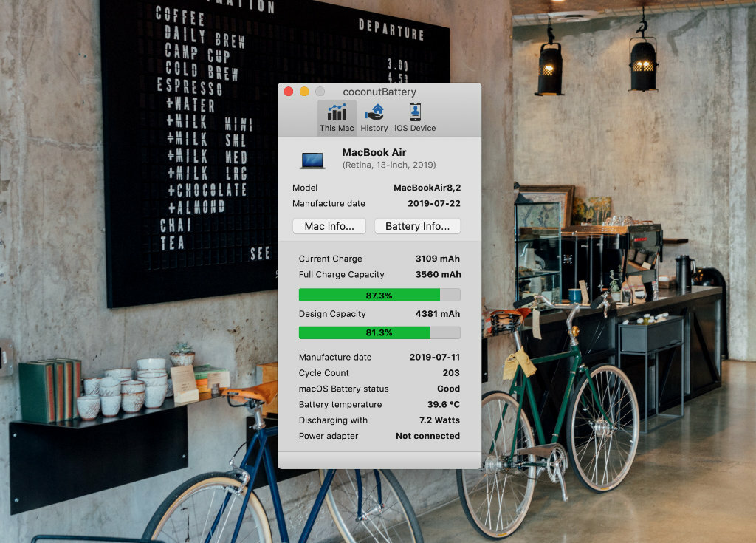The image size is (756, 543).
Task: Click the disabled gray zoom window button
Action: [320, 92]
